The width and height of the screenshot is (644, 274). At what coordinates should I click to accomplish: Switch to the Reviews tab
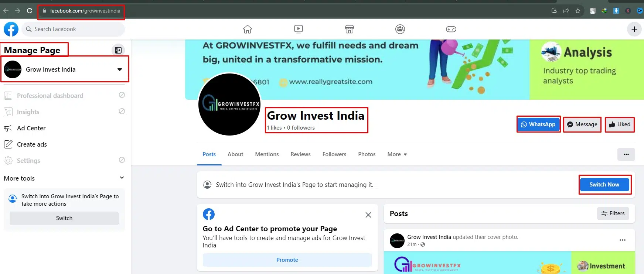click(300, 154)
